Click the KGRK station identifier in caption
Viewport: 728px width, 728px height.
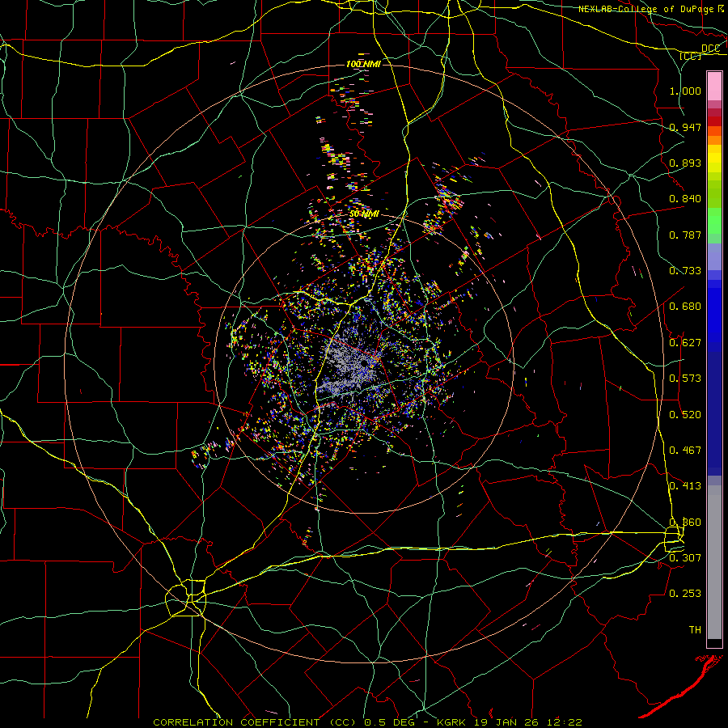(453, 722)
